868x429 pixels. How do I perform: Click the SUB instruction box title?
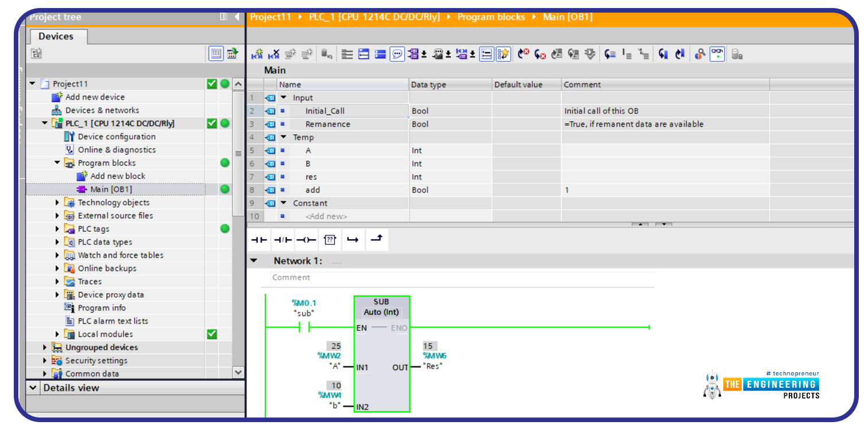click(381, 302)
